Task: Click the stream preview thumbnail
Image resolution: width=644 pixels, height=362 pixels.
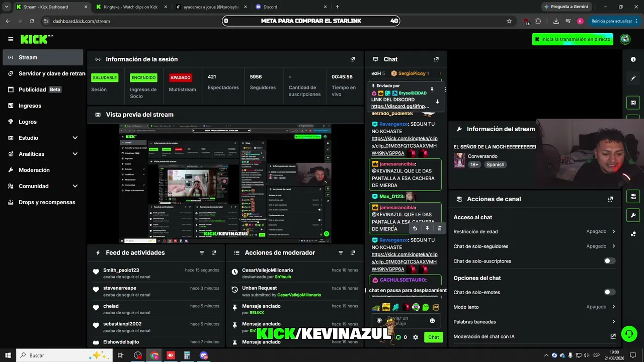Action: tap(225, 184)
